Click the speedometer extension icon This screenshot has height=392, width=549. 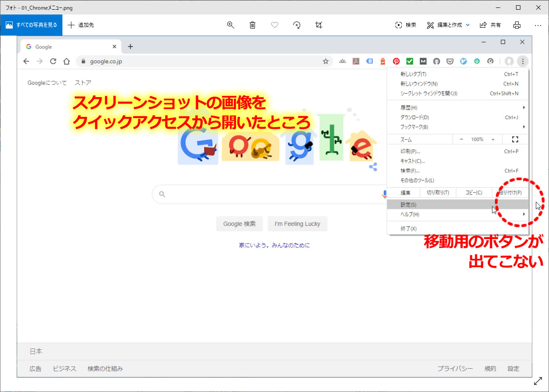491,62
